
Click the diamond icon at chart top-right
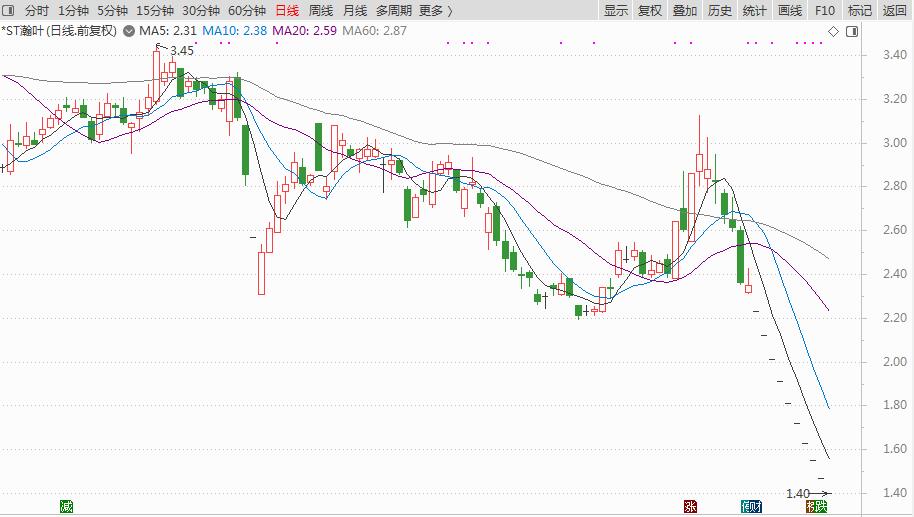[833, 32]
